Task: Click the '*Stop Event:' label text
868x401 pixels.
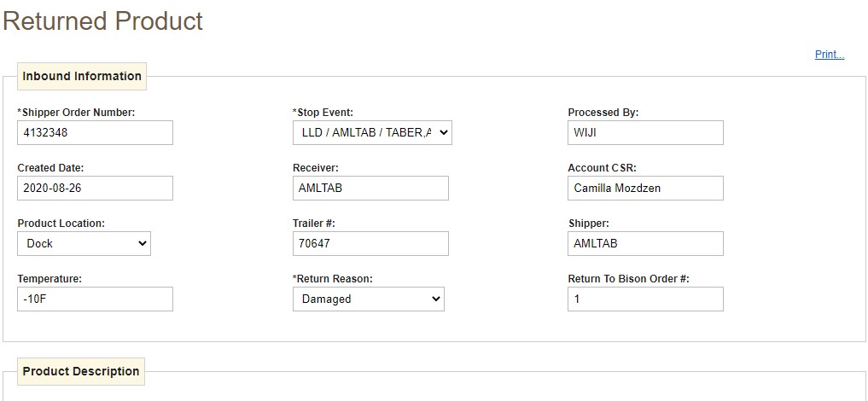Action: (323, 113)
